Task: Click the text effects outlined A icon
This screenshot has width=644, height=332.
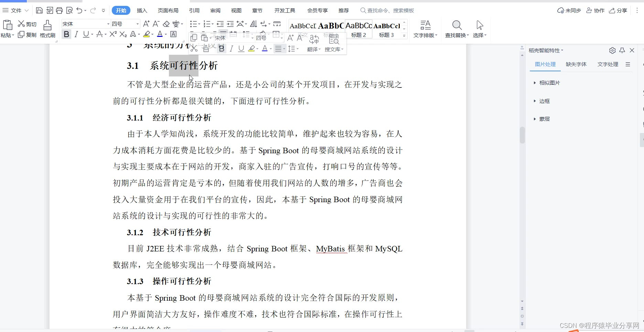Action: tap(133, 34)
